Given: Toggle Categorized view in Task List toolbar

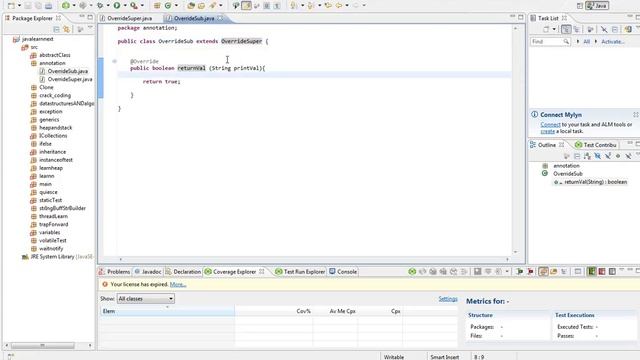Looking at the screenshot, I should click(x=566, y=29).
